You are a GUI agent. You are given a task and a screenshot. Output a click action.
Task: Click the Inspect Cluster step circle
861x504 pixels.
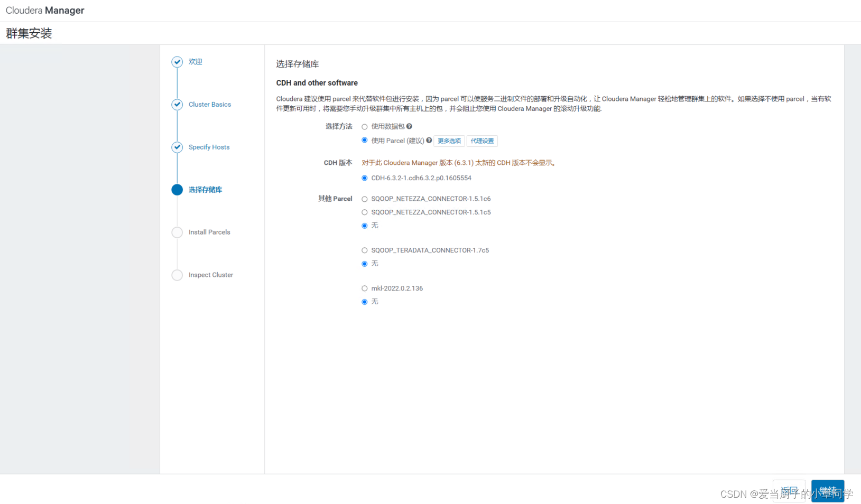177,275
